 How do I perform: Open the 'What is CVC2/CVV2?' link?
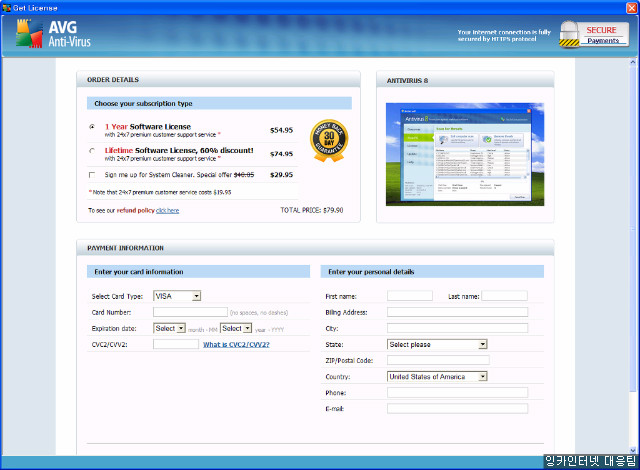[x=236, y=345]
